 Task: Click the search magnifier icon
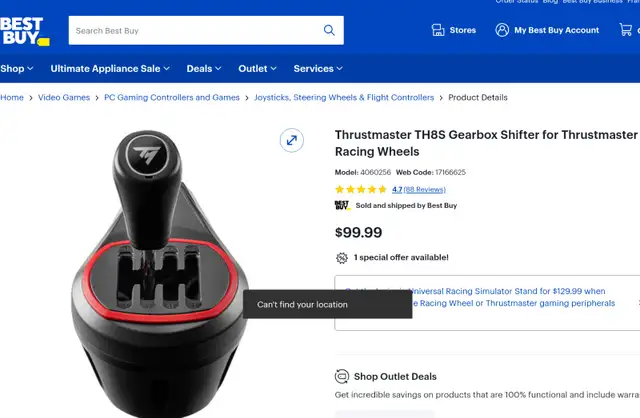click(x=329, y=30)
